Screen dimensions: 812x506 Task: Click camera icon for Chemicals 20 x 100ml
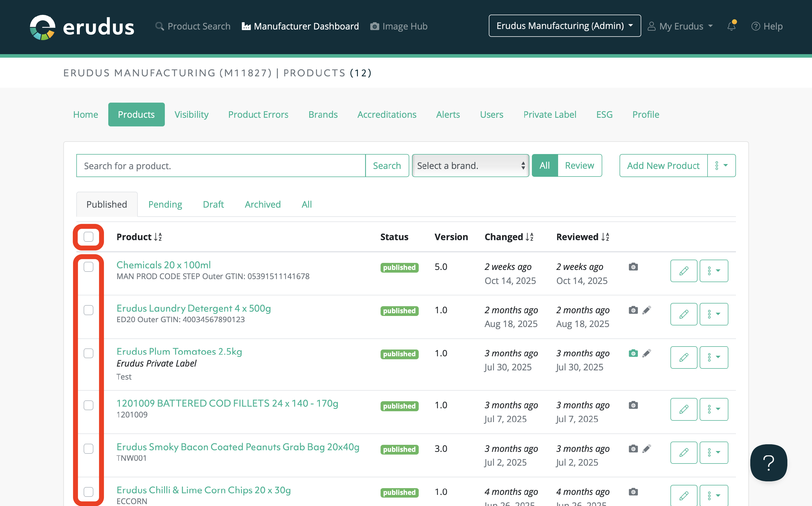point(633,267)
